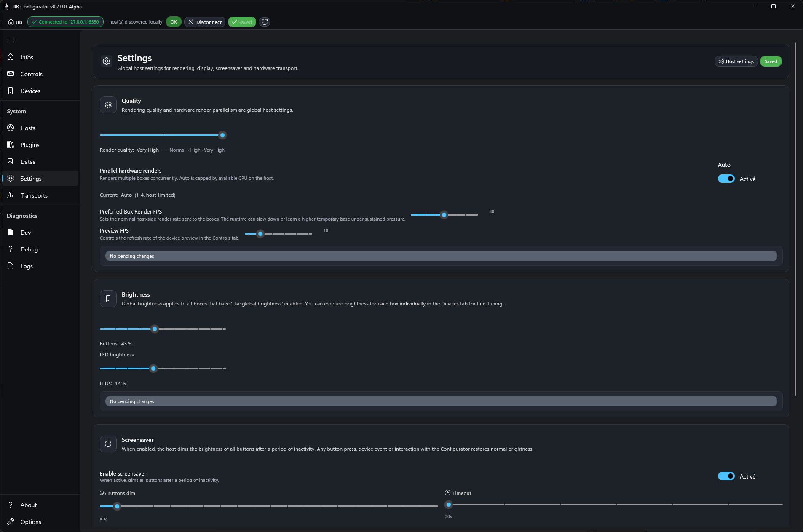Click the Saved button in top bar
This screenshot has height=532, width=803.
[x=242, y=22]
